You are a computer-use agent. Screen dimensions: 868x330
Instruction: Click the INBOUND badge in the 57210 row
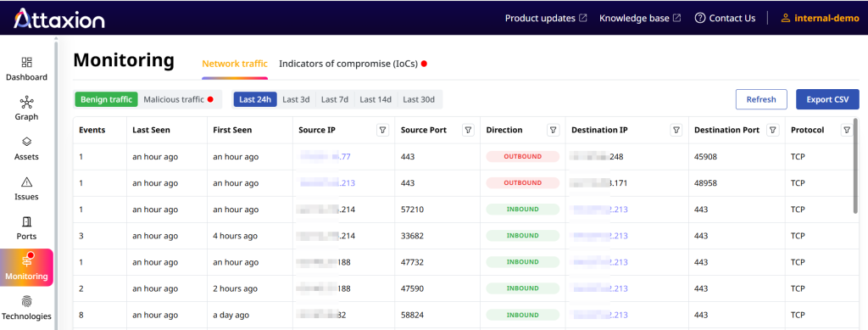click(522, 210)
